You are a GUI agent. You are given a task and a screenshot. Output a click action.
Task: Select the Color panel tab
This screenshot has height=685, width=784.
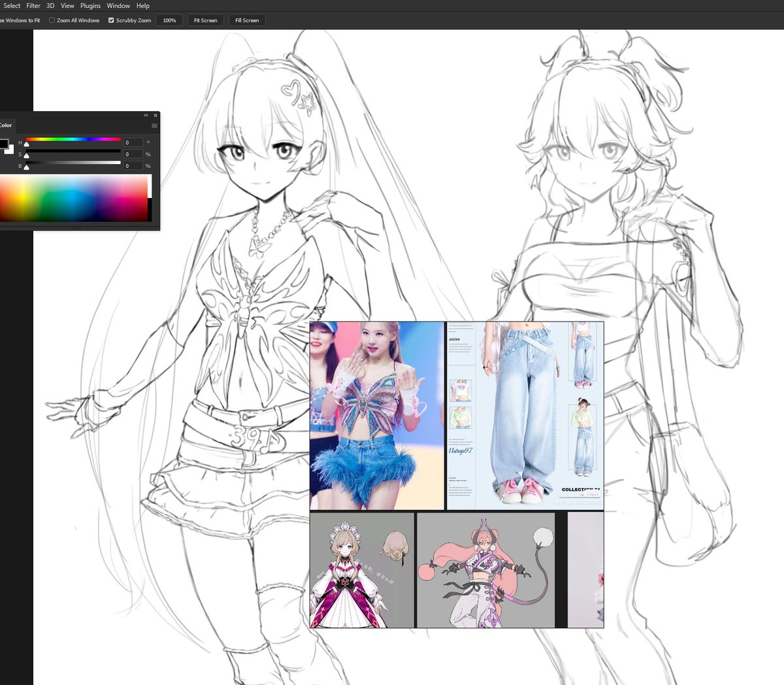(x=6, y=125)
